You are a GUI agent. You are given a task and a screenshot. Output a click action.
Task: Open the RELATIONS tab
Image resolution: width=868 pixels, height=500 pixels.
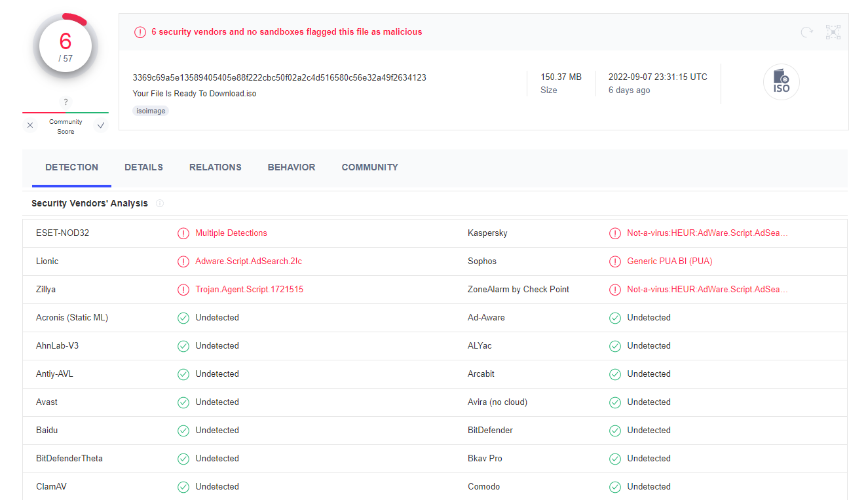(x=215, y=168)
